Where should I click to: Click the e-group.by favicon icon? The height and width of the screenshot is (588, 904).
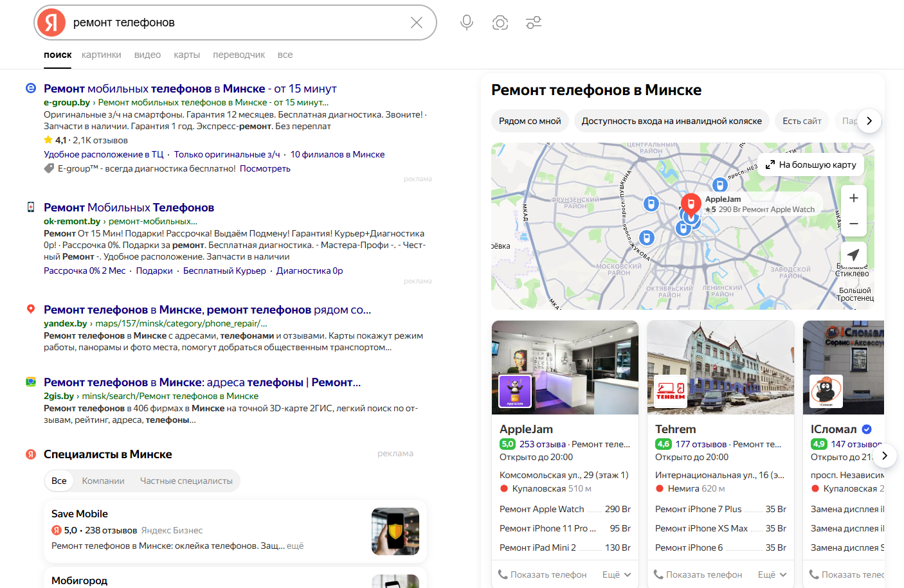31,88
